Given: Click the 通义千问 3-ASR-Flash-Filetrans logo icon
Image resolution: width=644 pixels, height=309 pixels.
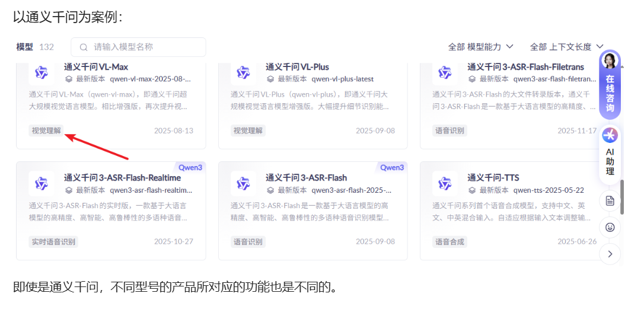Looking at the screenshot, I should pos(445,73).
